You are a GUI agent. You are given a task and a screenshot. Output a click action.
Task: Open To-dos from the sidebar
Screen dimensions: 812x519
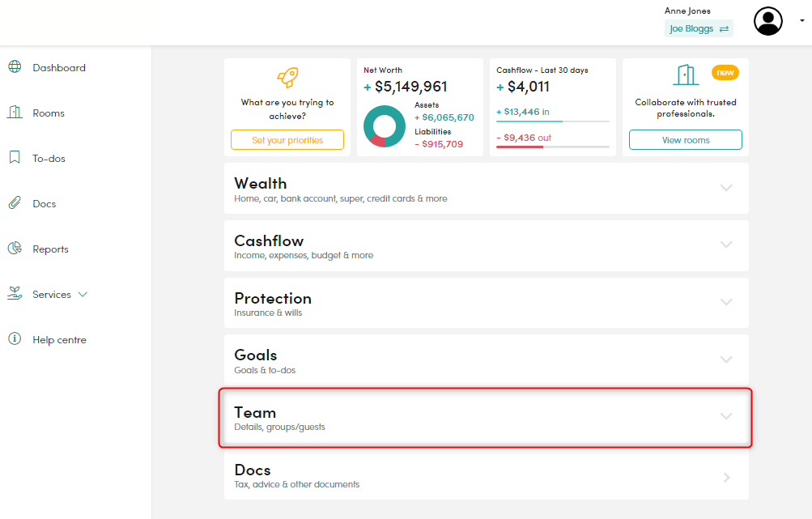tap(49, 159)
